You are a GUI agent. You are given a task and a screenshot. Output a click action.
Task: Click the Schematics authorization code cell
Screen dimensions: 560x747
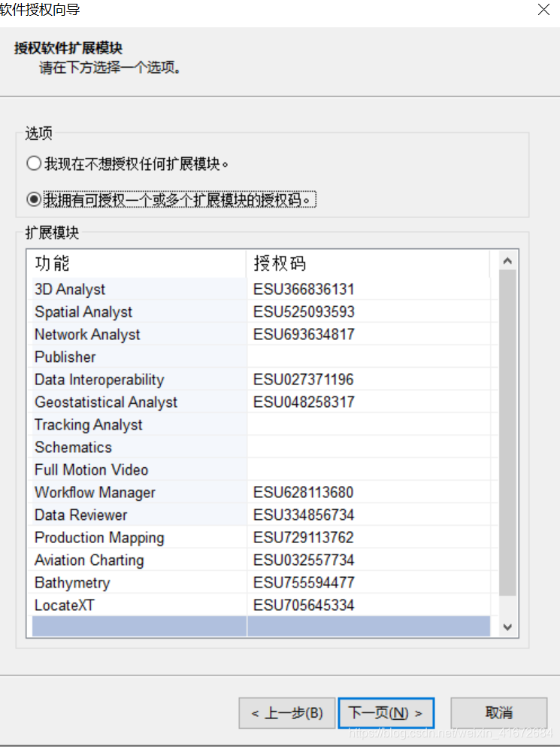click(x=368, y=448)
